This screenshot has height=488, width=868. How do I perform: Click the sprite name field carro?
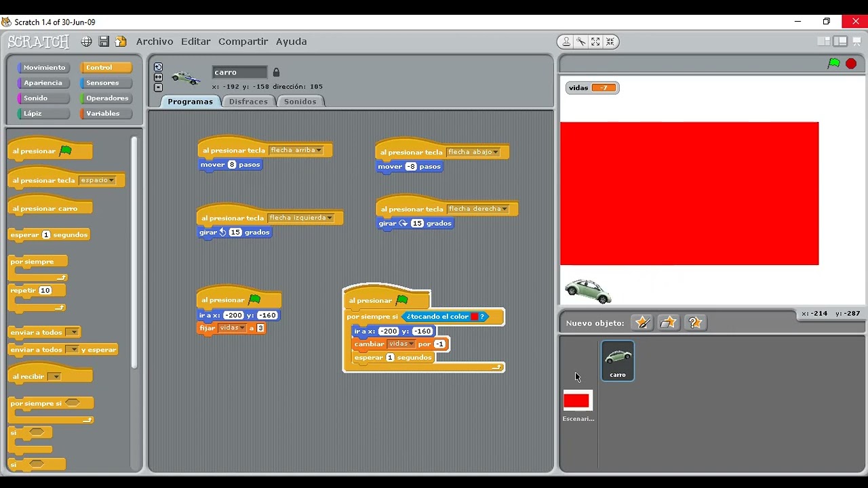tap(239, 73)
